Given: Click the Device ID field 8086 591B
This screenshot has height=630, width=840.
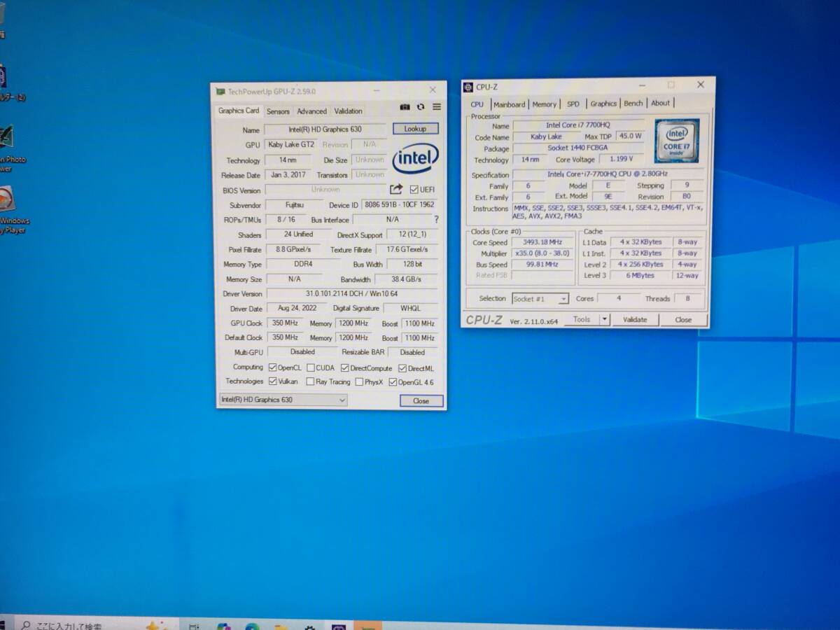Looking at the screenshot, I should tap(400, 205).
